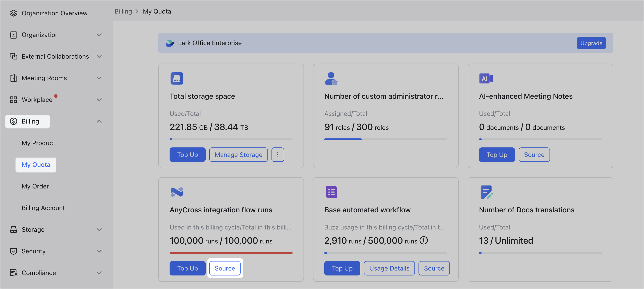This screenshot has width=644, height=289.
Task: Click Manage Storage button
Action: [239, 154]
